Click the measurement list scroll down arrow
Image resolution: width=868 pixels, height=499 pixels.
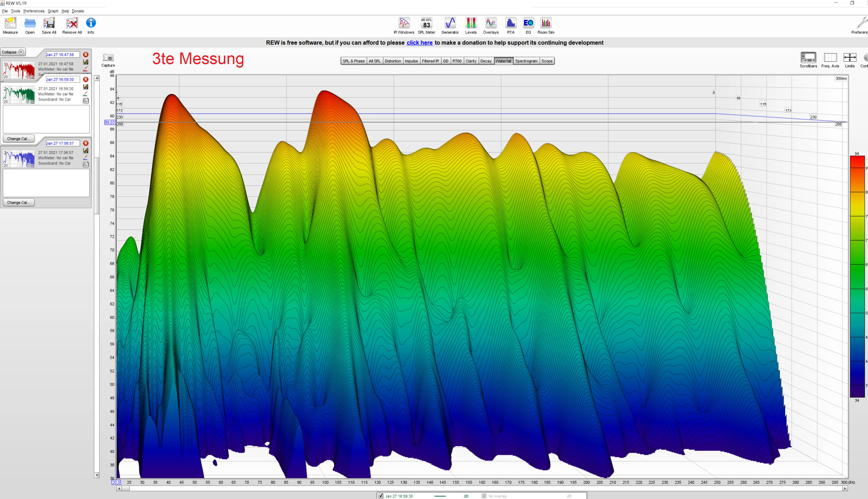click(x=97, y=475)
